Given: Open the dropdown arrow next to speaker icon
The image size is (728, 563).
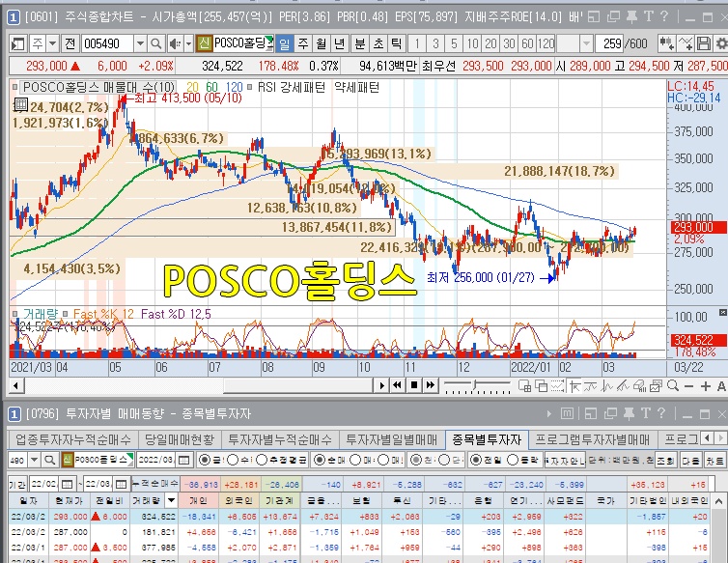Looking at the screenshot, I should click(188, 44).
